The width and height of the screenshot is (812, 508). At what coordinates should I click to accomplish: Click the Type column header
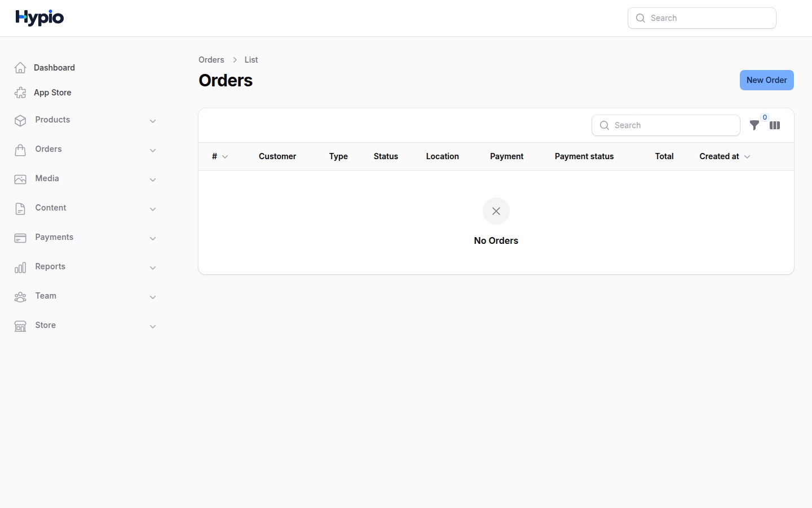pos(338,156)
